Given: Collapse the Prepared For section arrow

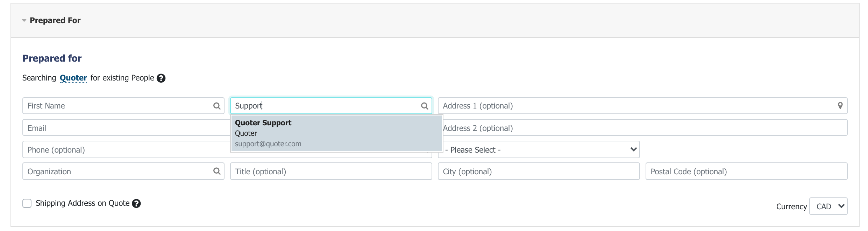Looking at the screenshot, I should tap(24, 21).
